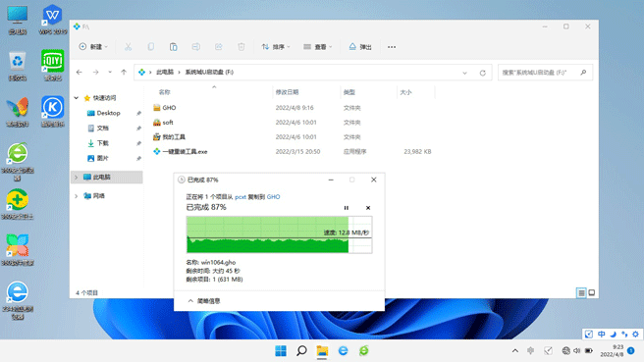Sort by the 大小 column header

(405, 92)
